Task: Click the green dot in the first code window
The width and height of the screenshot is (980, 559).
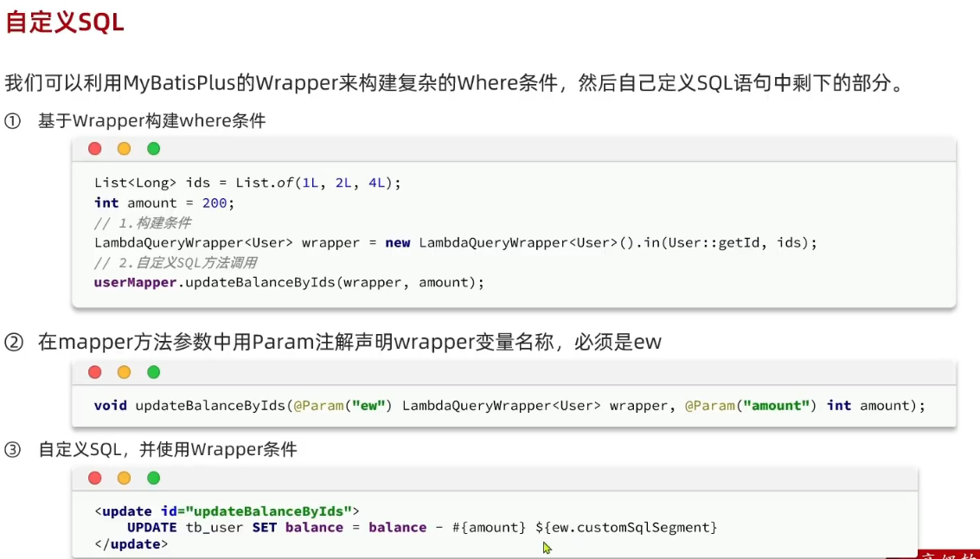Action: 153,149
